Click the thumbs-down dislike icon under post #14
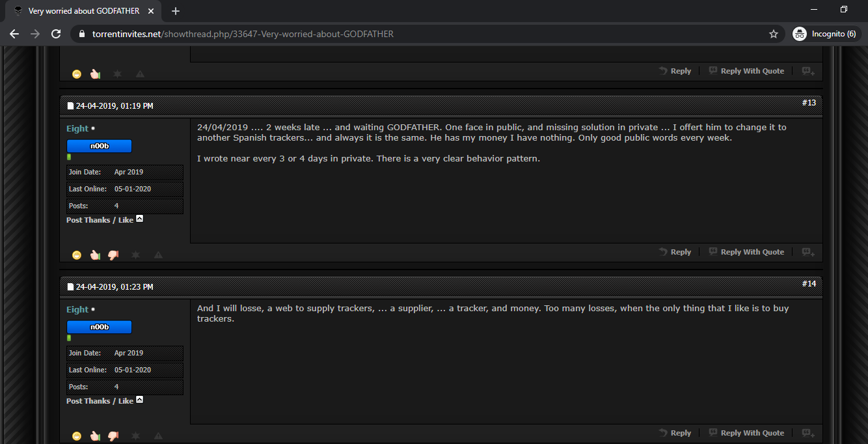 [113, 436]
